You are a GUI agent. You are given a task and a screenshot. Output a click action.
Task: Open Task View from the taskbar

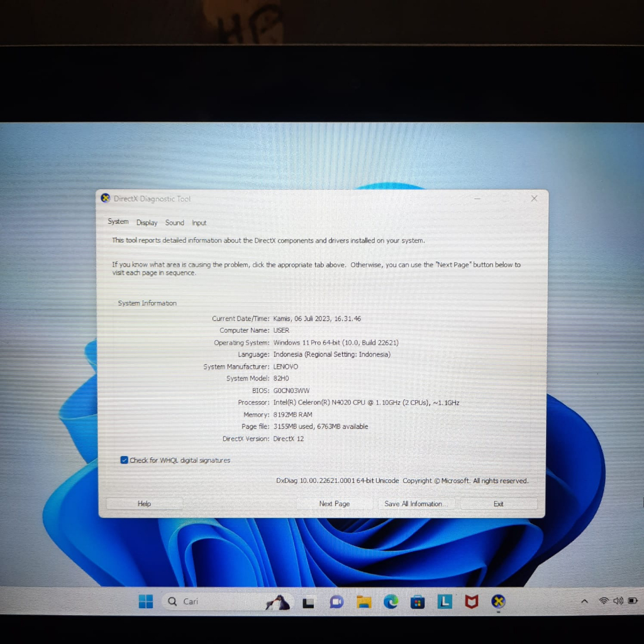tap(308, 602)
